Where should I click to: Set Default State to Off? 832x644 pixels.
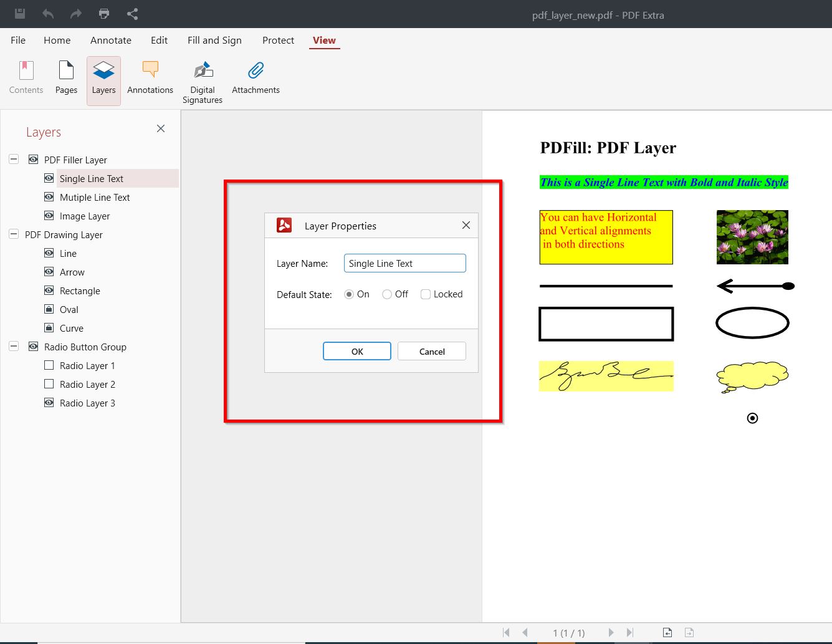coord(386,294)
